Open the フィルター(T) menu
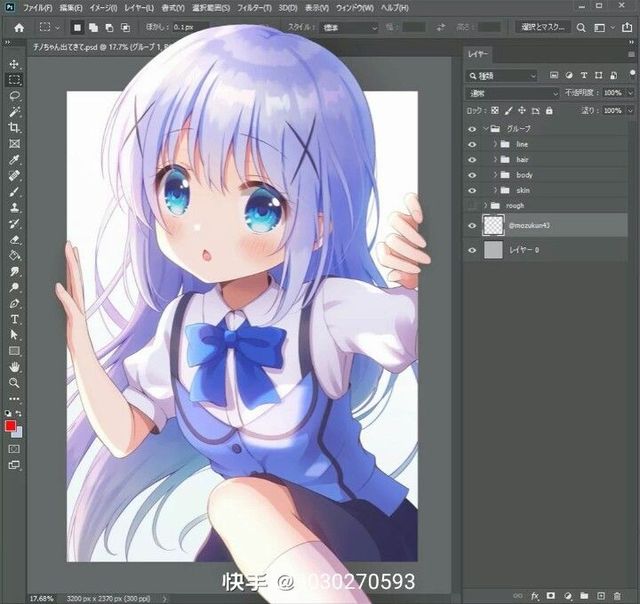This screenshot has height=604, width=640. tap(255, 8)
